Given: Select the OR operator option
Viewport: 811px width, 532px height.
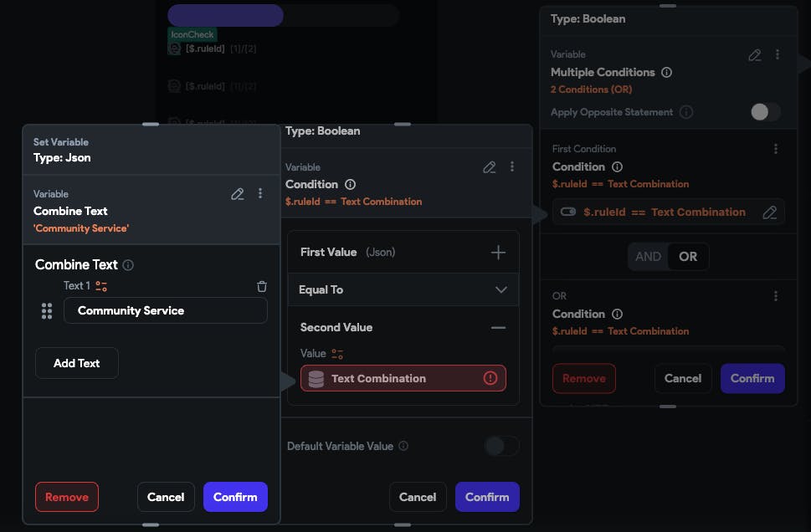Looking at the screenshot, I should click(688, 257).
